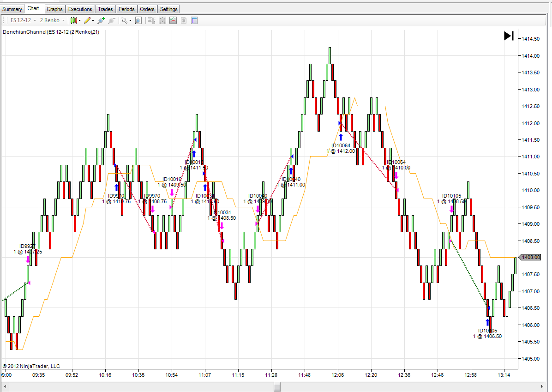The height and width of the screenshot is (392, 552).
Task: Open the pencil drawing tools dropdown
Action: 89,20
